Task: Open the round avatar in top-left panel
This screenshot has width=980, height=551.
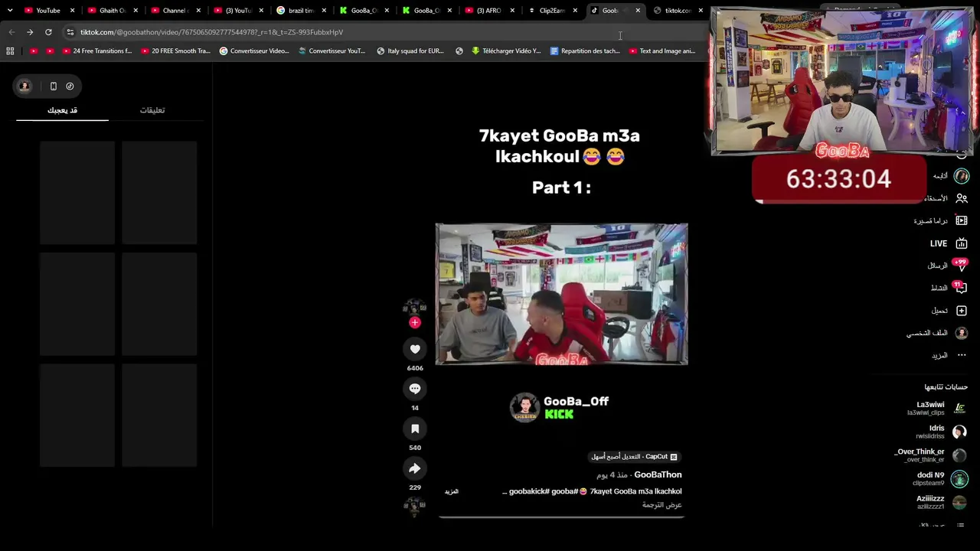Action: 24,86
